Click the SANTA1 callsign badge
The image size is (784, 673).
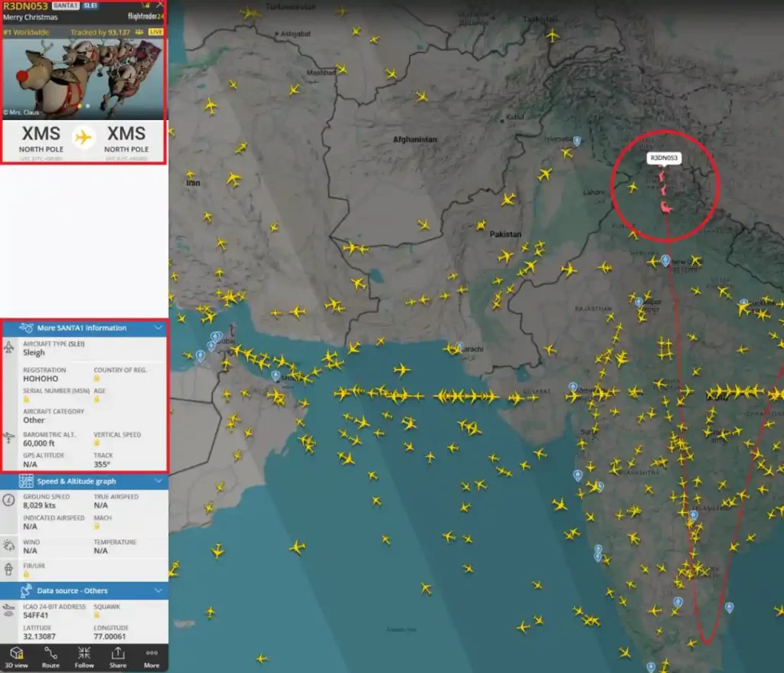coord(64,5)
